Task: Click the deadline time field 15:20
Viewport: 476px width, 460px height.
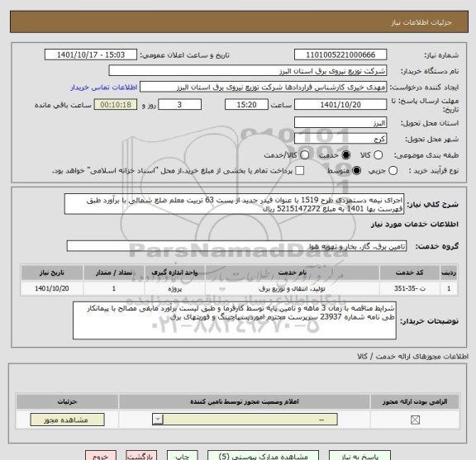Action: [x=246, y=105]
